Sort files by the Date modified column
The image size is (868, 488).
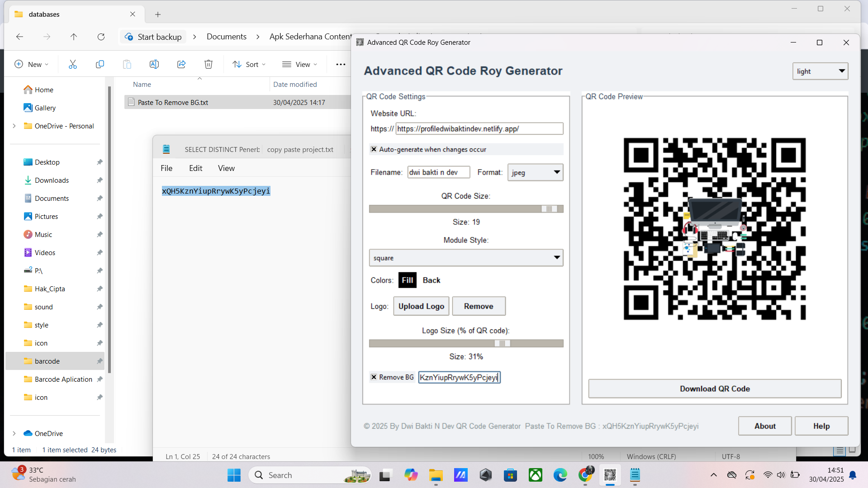[295, 85]
